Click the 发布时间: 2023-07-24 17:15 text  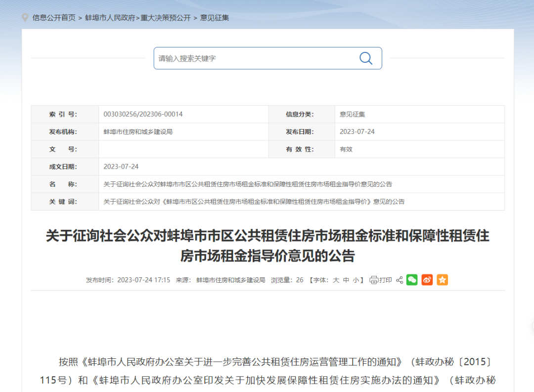[128, 280]
